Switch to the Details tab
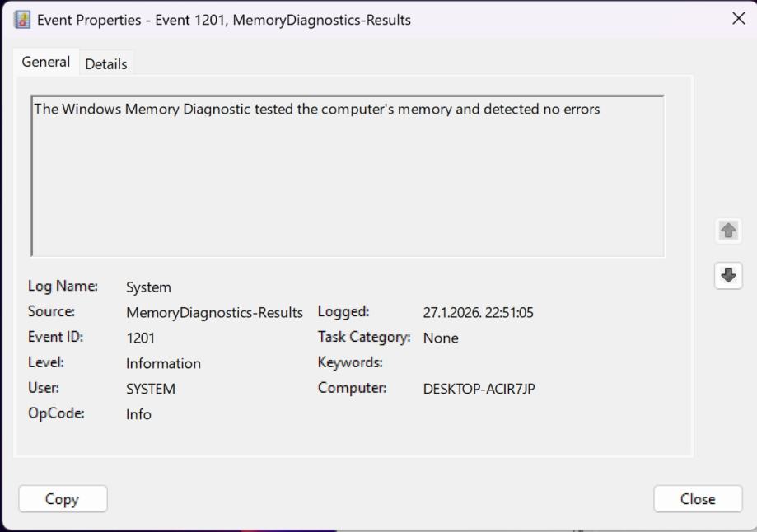Screen dimensions: 757x532 106,63
